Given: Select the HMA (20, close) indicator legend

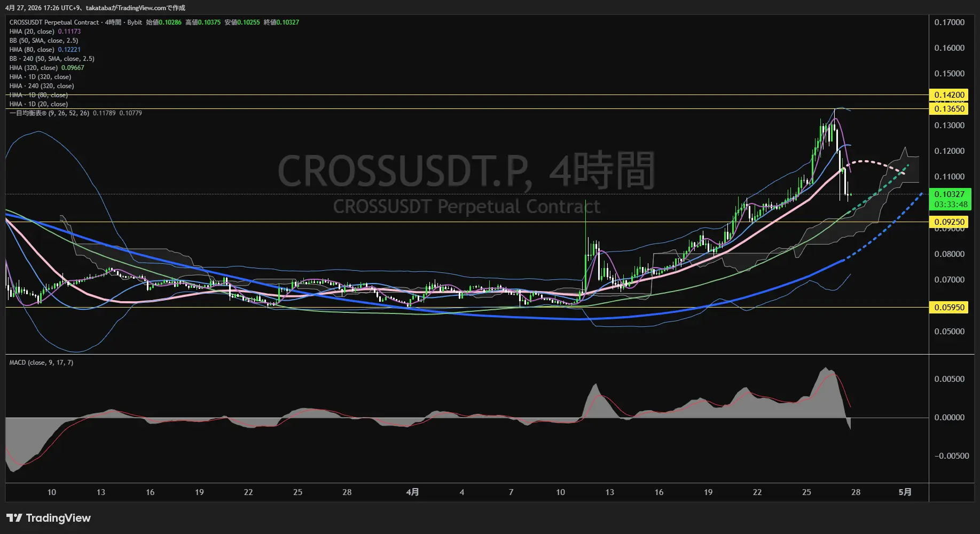Looking at the screenshot, I should [32, 32].
